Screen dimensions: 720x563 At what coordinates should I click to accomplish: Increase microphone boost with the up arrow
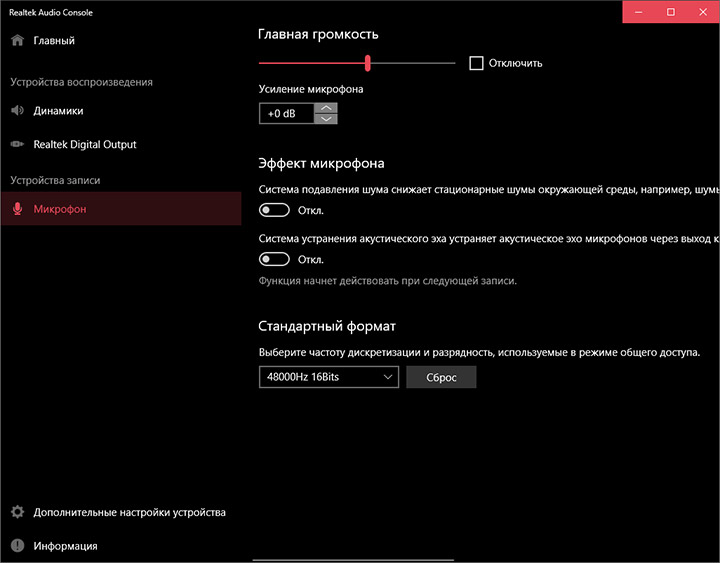click(326, 108)
